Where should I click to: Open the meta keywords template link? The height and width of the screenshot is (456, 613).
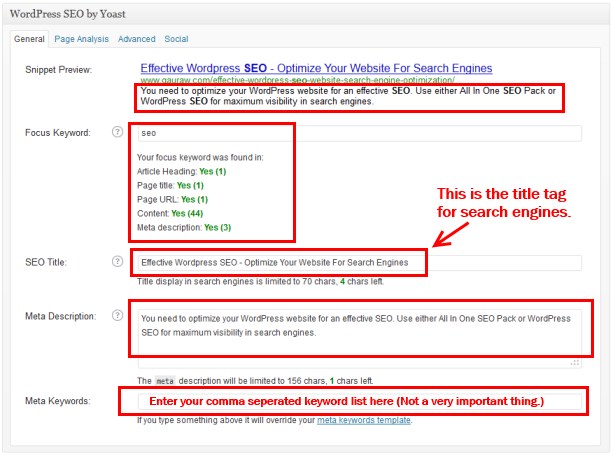(364, 420)
